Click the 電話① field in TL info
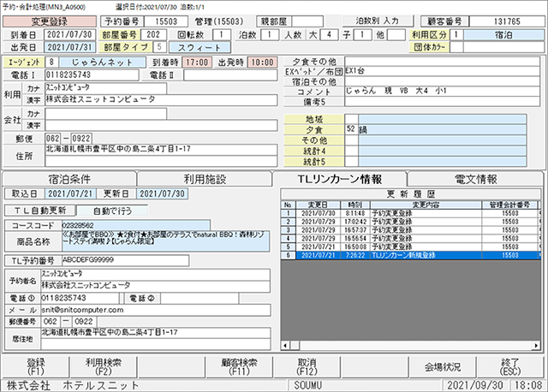The width and height of the screenshot is (548, 392). (x=80, y=299)
